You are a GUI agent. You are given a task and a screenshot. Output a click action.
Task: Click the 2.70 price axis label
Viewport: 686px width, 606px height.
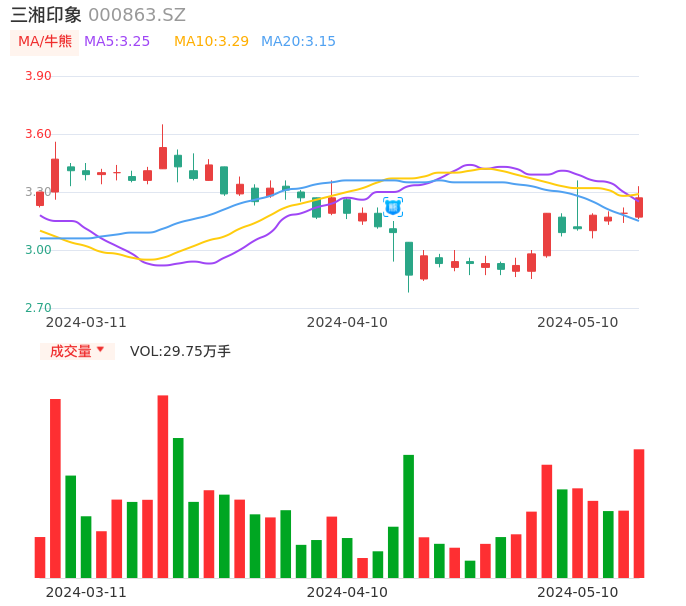click(x=38, y=308)
